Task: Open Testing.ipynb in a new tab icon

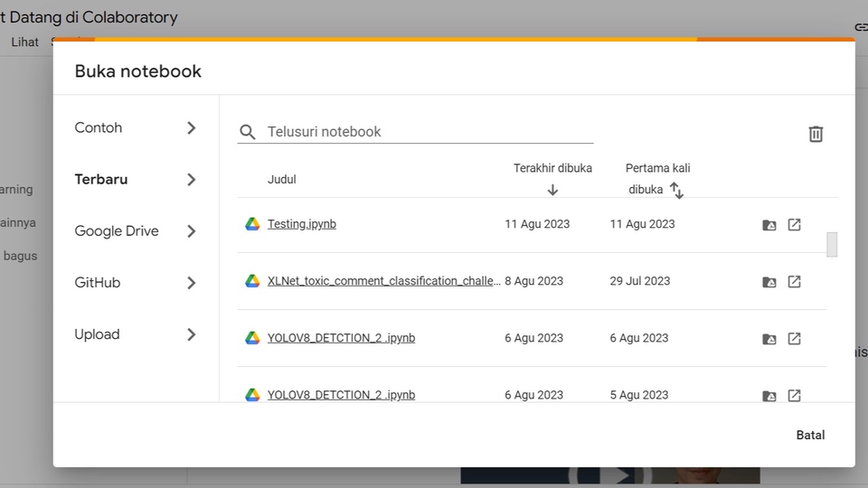Action: click(x=794, y=224)
